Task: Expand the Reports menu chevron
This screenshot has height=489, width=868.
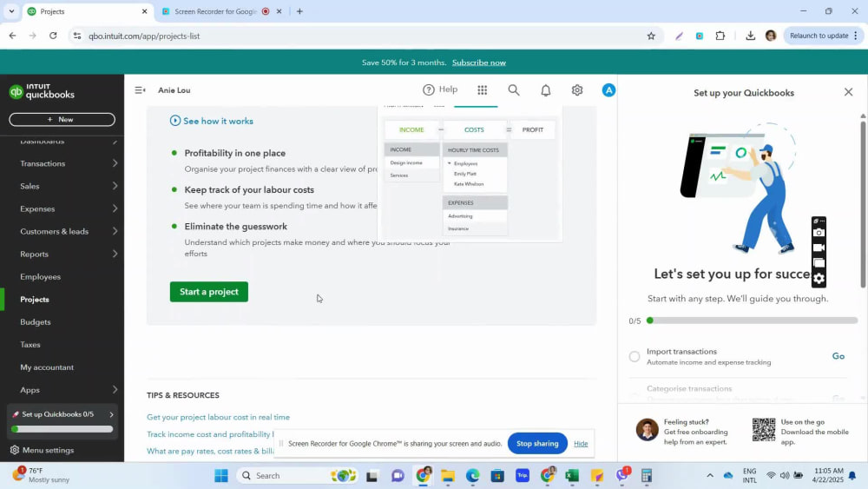Action: coord(115,254)
